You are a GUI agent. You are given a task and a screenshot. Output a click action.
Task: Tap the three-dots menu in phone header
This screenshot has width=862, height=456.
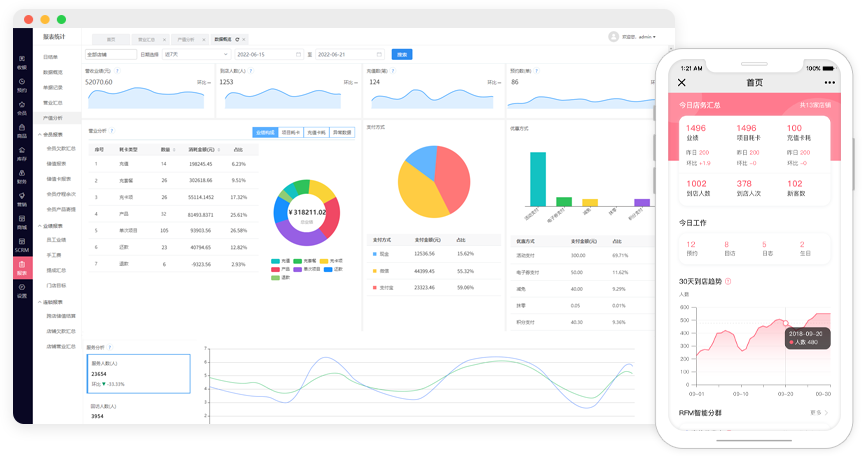pos(828,82)
